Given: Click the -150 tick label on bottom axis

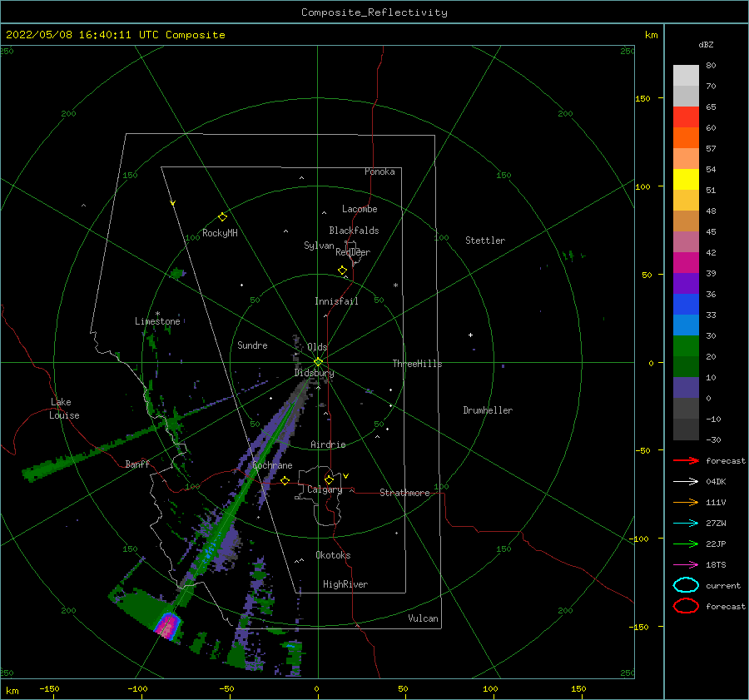Looking at the screenshot, I should (49, 688).
